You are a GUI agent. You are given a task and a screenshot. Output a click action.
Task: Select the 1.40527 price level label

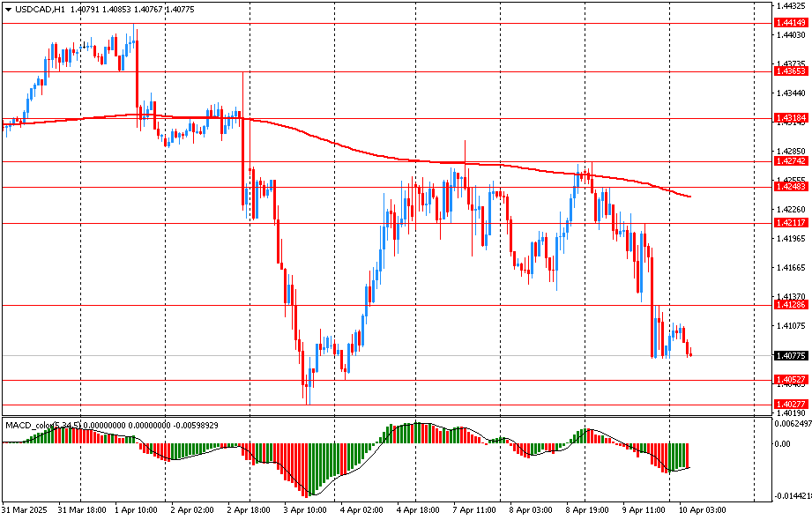point(790,380)
